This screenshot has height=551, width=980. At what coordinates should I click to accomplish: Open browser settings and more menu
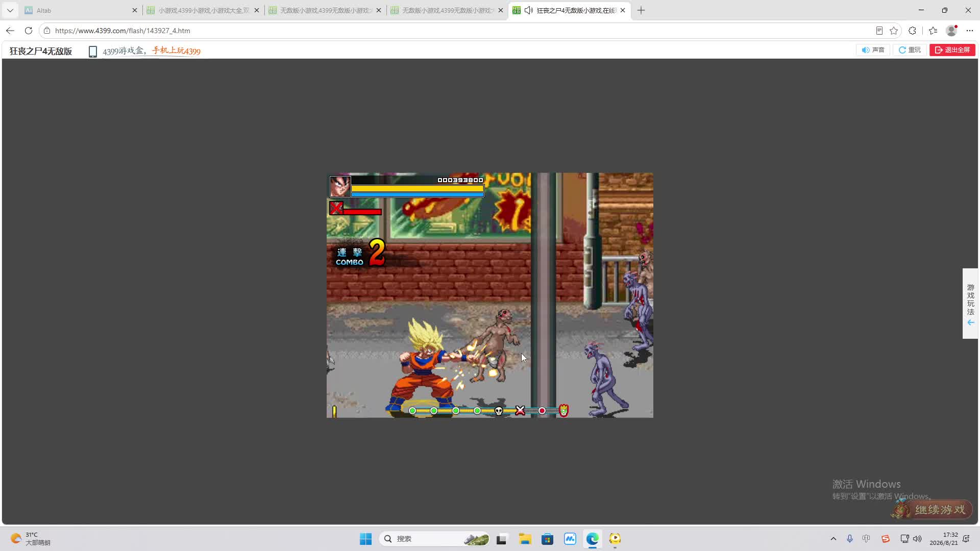pos(970,31)
